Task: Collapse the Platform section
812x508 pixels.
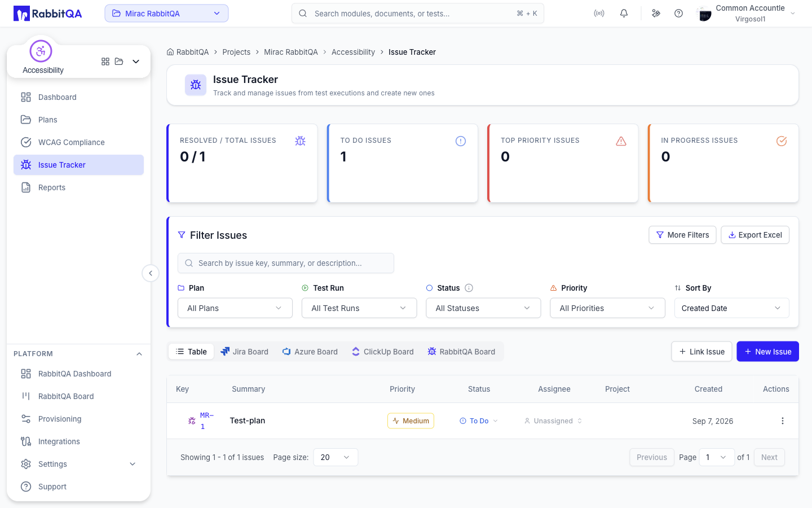Action: (139, 354)
